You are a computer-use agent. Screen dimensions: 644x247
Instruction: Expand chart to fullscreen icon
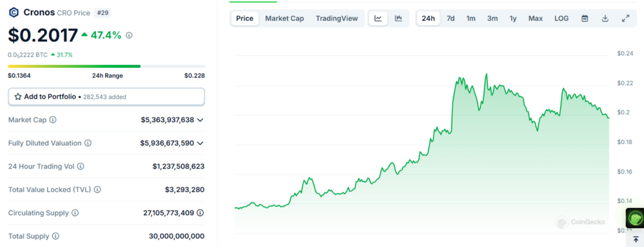tap(626, 18)
